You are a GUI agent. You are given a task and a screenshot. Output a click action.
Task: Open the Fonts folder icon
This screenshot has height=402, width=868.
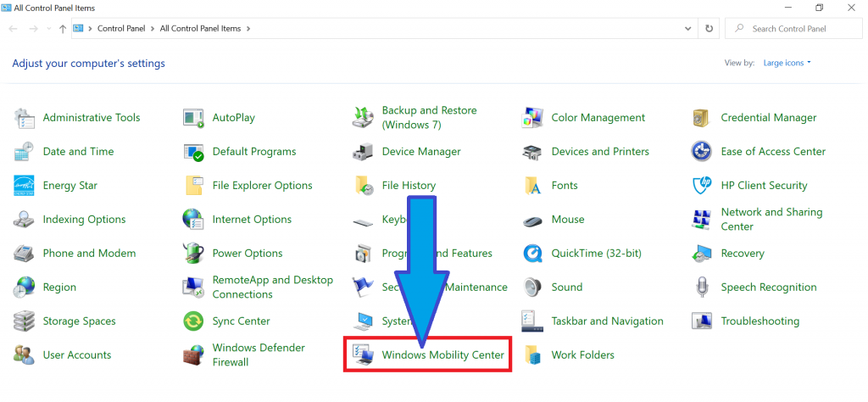point(532,186)
